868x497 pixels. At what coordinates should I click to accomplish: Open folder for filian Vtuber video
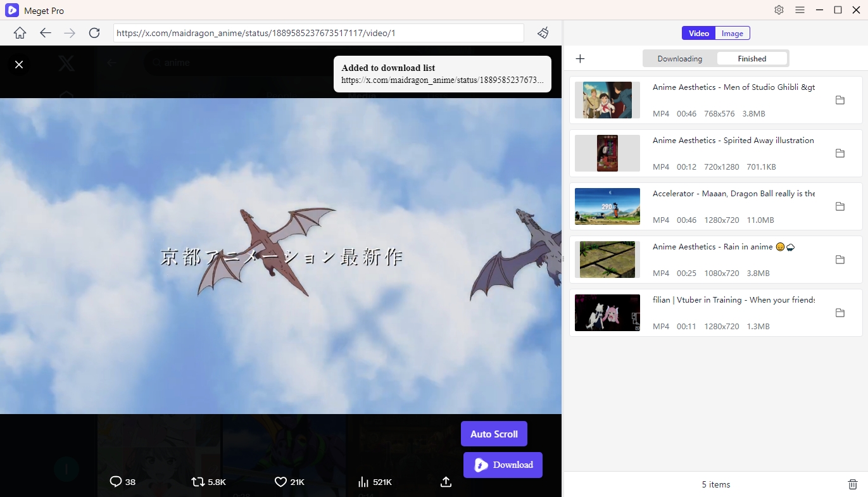tap(840, 313)
